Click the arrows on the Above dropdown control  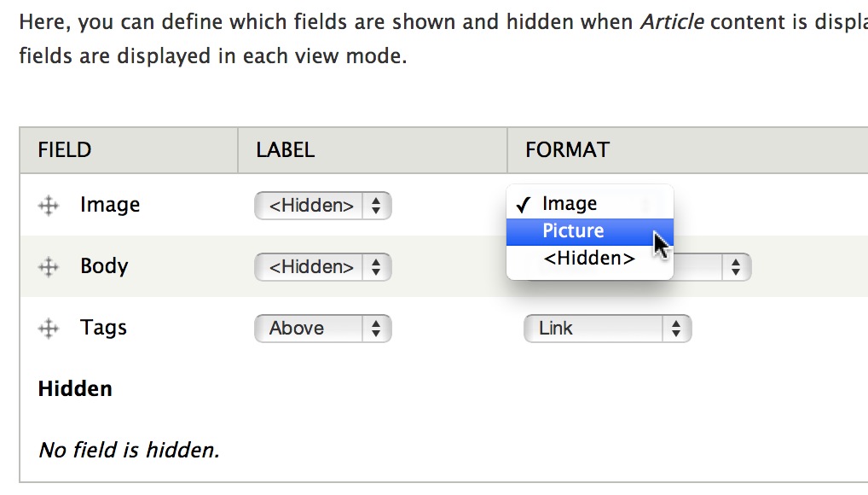pos(377,328)
